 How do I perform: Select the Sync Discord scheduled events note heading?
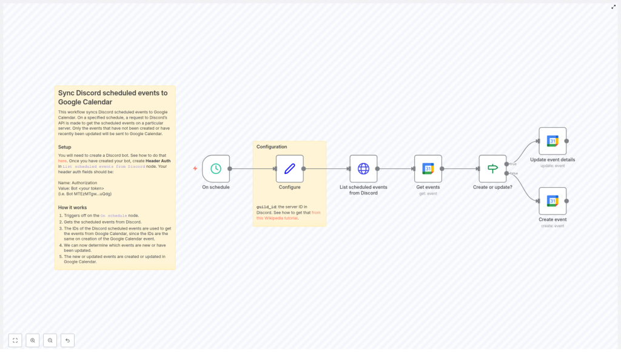coord(113,98)
